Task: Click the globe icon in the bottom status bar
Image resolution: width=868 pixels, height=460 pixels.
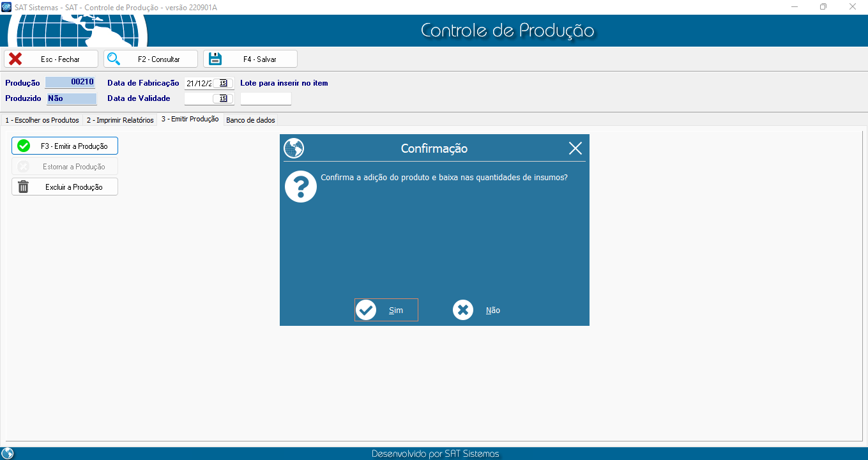Action: tap(8, 453)
